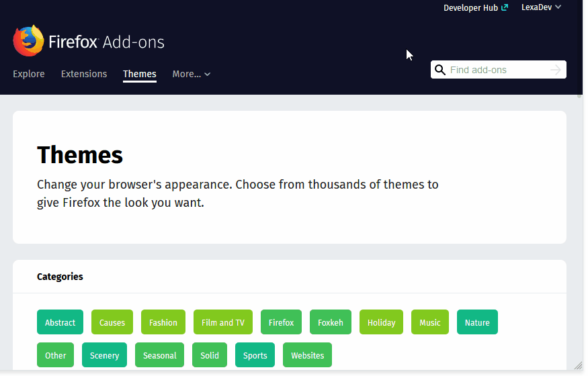
Task: Open the Websites category
Action: pyautogui.click(x=308, y=357)
